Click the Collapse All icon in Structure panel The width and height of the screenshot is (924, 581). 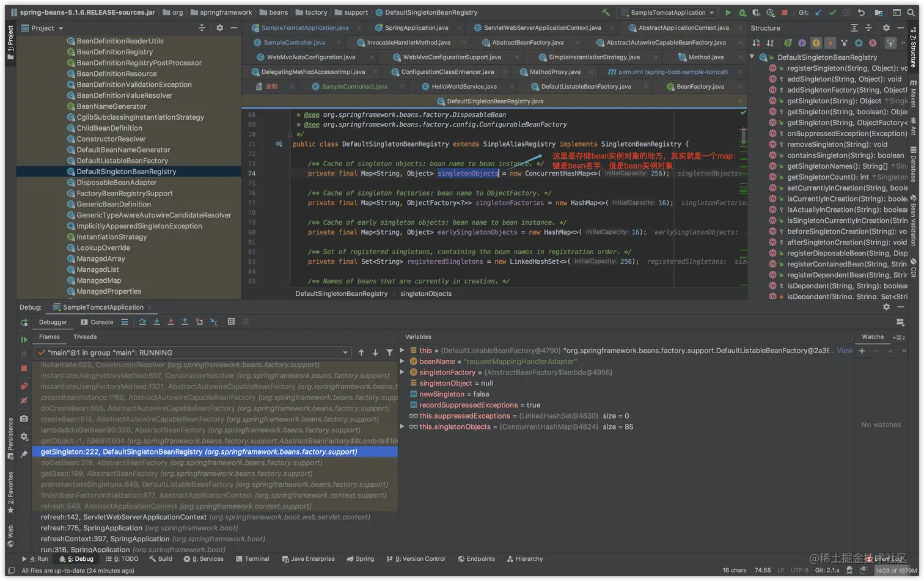pyautogui.click(x=868, y=28)
